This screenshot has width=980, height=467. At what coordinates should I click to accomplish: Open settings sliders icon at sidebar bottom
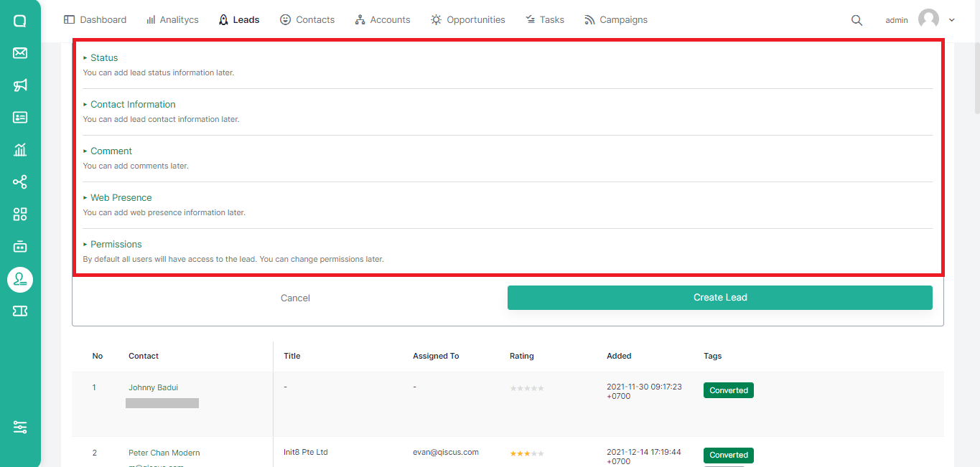pos(20,427)
